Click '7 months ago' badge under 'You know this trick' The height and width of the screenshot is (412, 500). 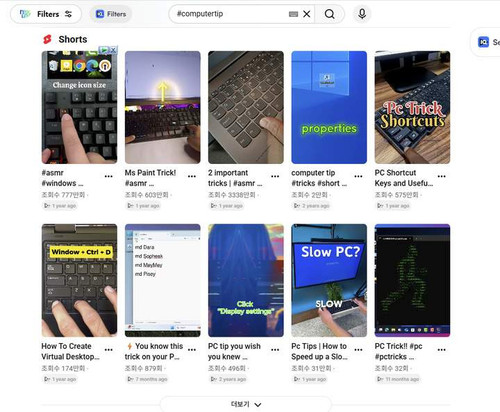(x=147, y=379)
